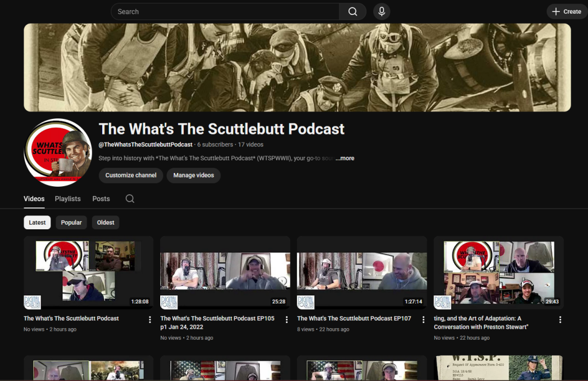Open three-dot menu for EP105 video
Image resolution: width=588 pixels, height=381 pixels.
coord(287,320)
